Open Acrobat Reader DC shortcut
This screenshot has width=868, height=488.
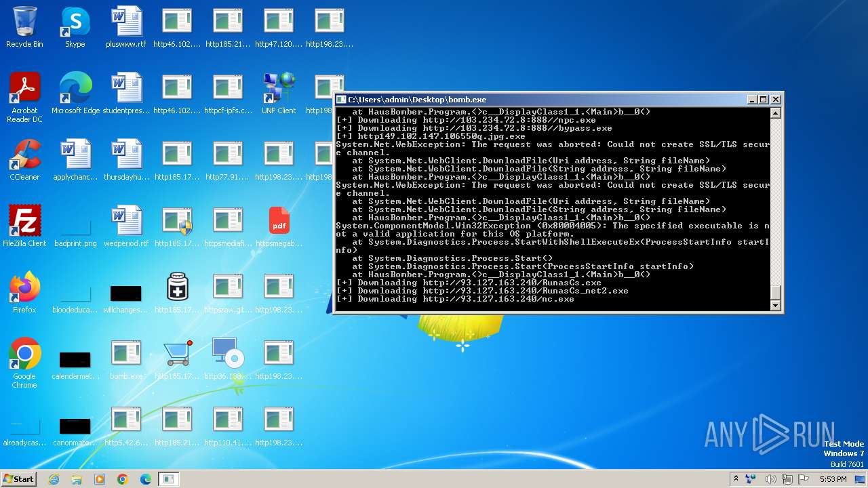click(x=24, y=98)
